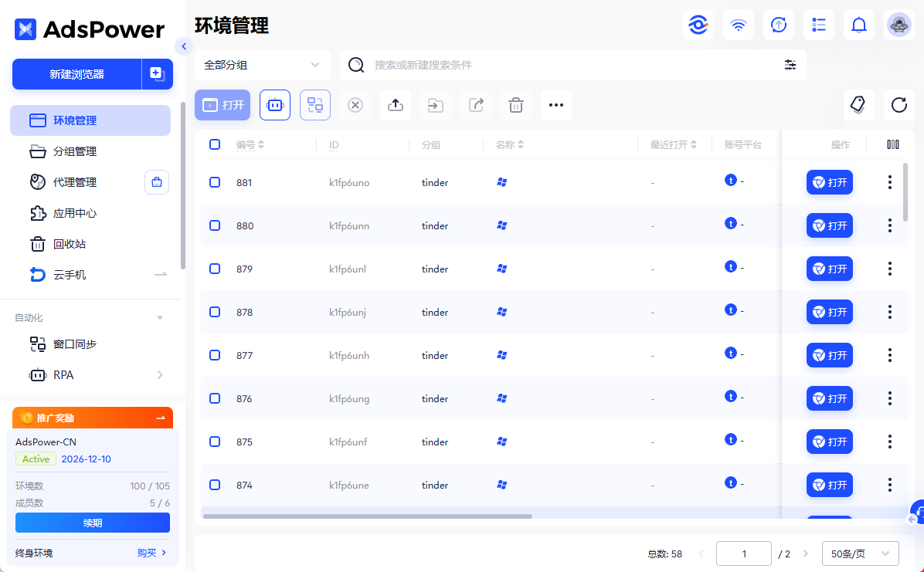Click the eye-shaped header icon

tap(698, 25)
